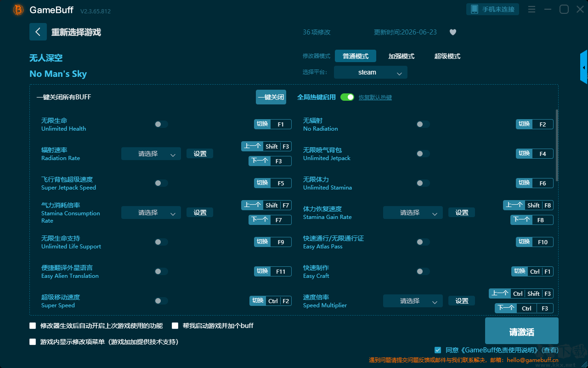
Task: Click F6 hotkey for Unlimited Stamina
Action: click(535, 183)
